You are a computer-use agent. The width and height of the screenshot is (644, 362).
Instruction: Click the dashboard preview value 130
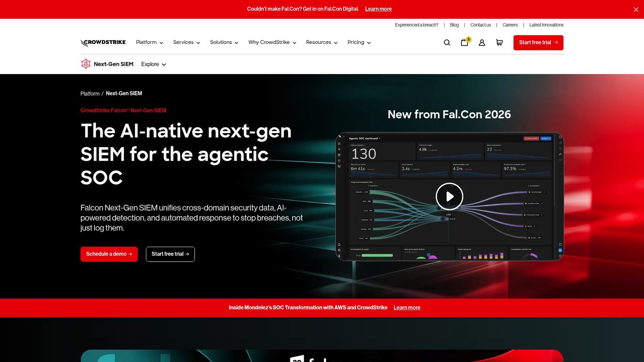364,154
